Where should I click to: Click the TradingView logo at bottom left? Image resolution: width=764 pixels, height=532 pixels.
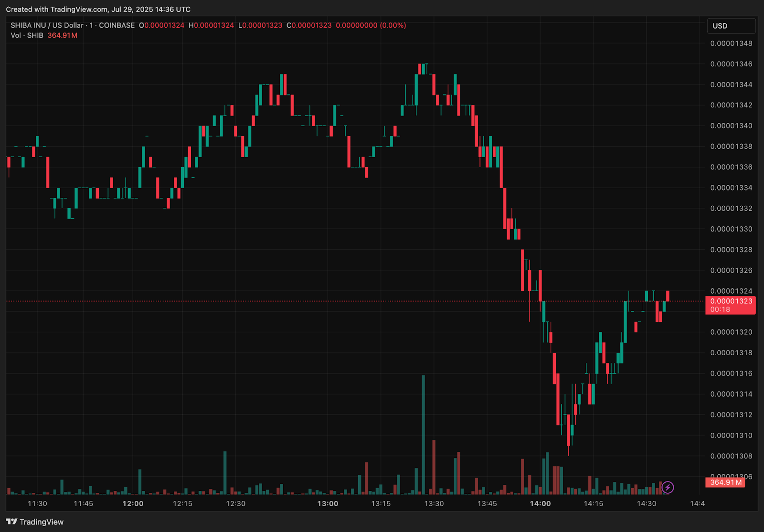[35, 522]
